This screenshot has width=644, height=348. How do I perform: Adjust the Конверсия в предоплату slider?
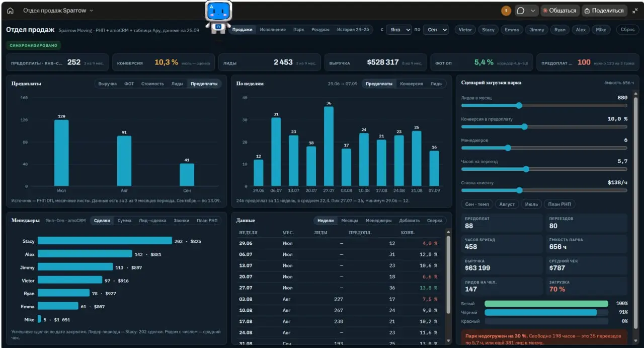(544, 127)
